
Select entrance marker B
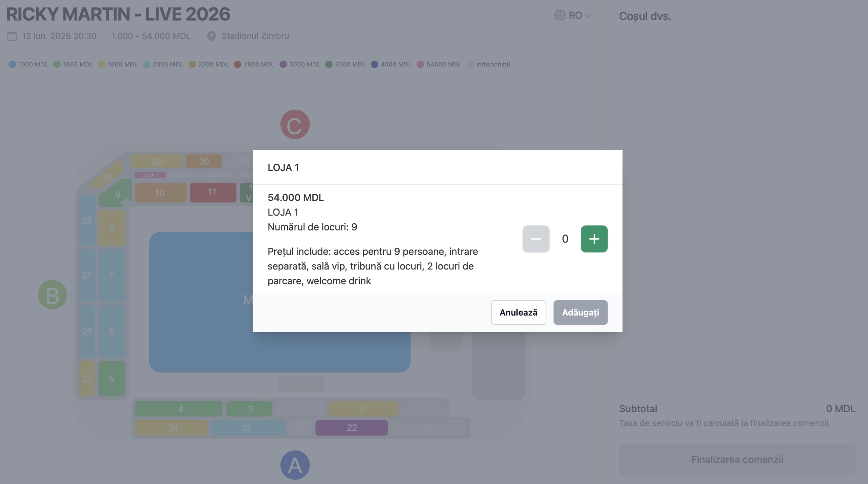52,295
